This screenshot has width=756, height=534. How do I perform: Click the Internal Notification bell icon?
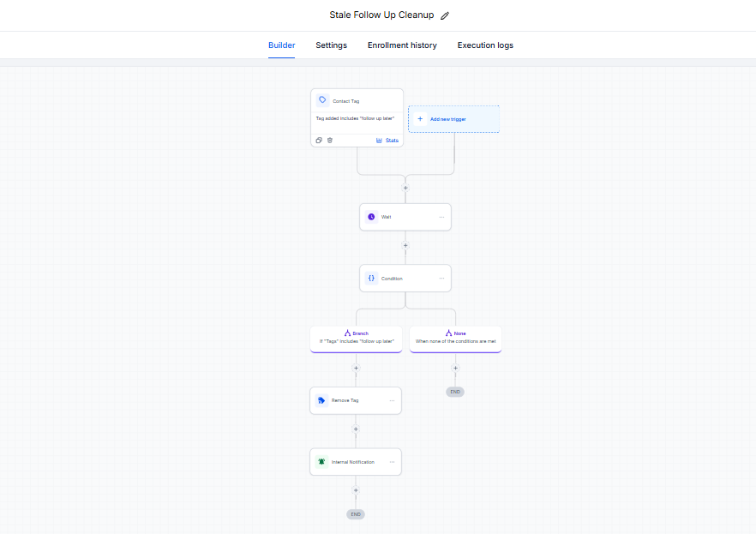point(321,462)
